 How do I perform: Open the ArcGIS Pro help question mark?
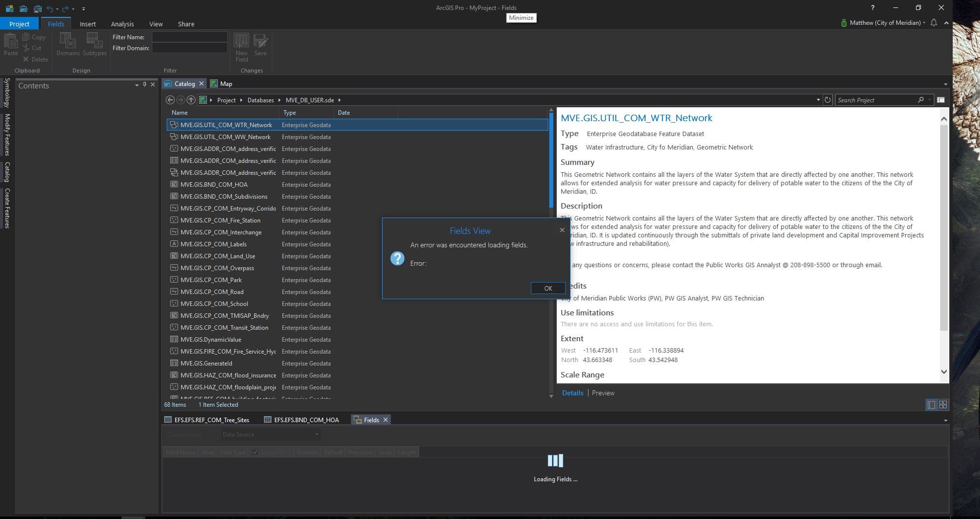coord(872,7)
